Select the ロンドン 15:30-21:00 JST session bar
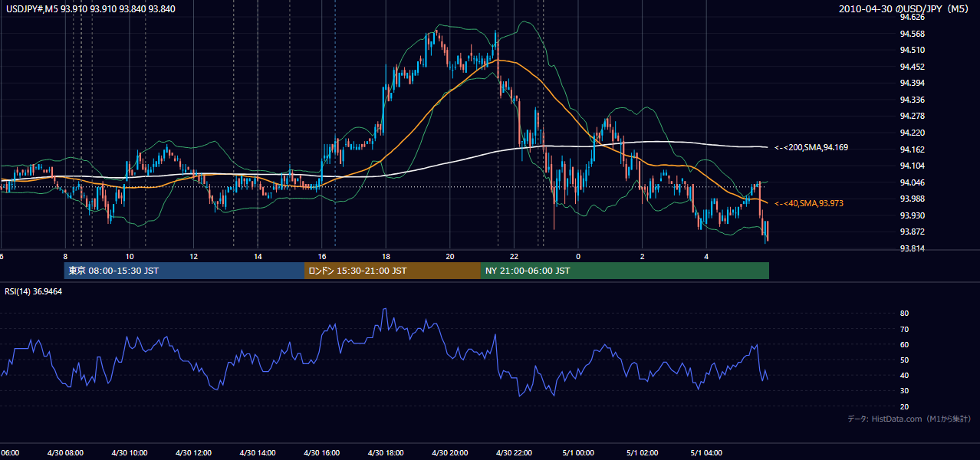 click(393, 271)
